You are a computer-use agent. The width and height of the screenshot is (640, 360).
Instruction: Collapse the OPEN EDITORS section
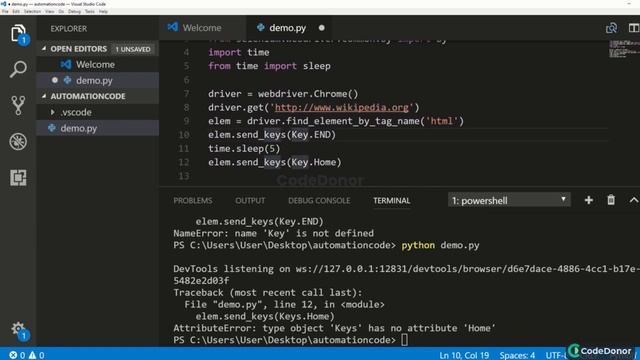pos(44,49)
